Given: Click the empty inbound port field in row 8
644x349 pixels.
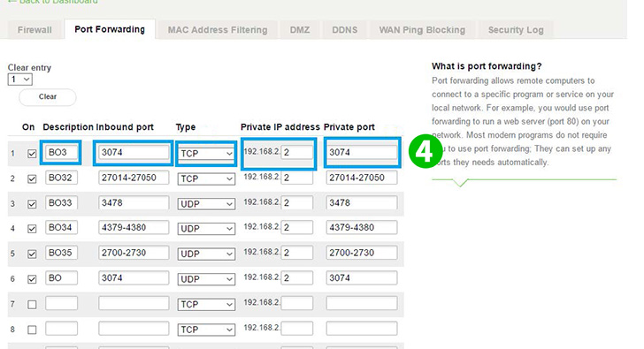Looking at the screenshot, I should pyautogui.click(x=134, y=328).
